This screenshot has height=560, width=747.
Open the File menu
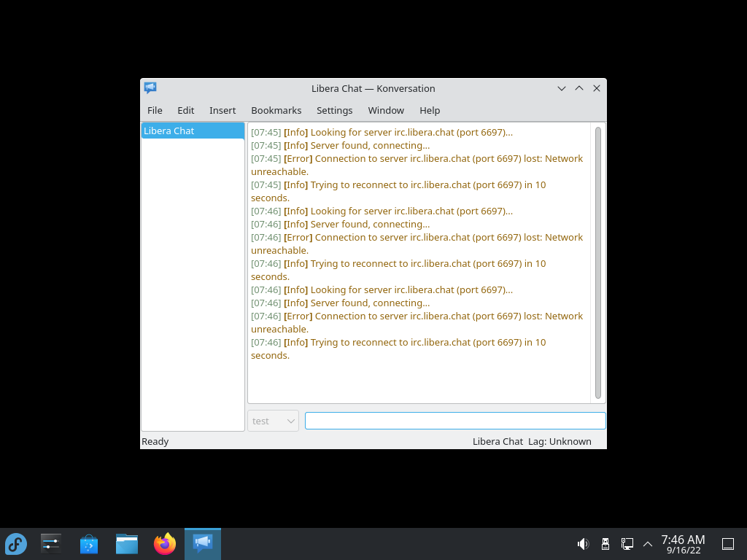[155, 111]
